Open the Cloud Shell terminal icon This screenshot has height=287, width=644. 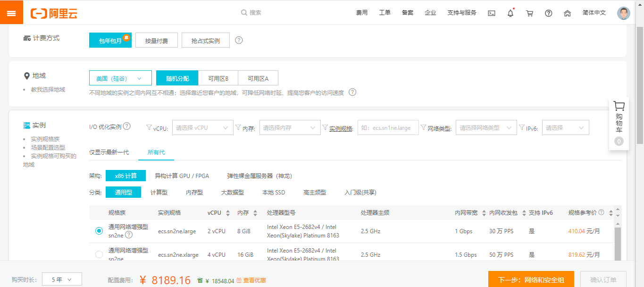[x=492, y=13]
